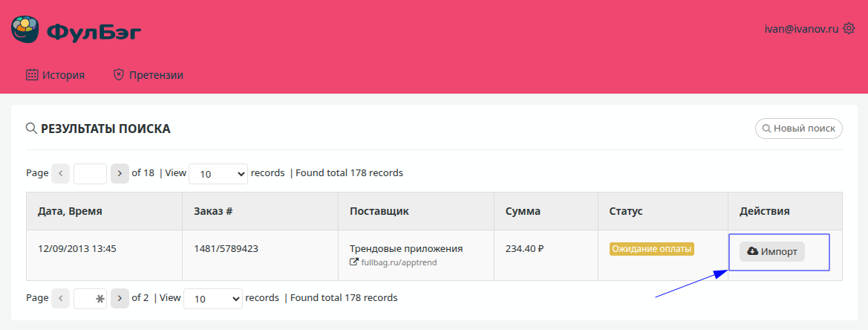Image resolution: width=868 pixels, height=330 pixels.
Task: Click the Ожидание оплаты status badge
Action: 652,249
